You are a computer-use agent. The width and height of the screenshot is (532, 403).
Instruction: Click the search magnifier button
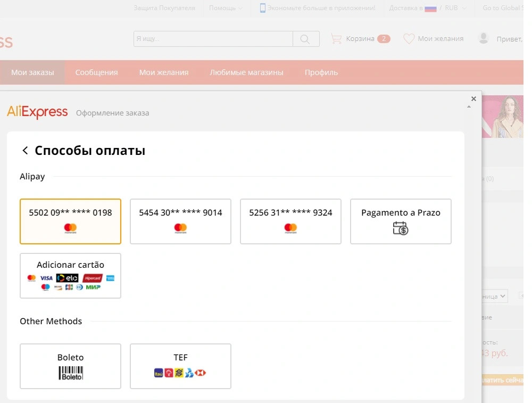pos(306,39)
